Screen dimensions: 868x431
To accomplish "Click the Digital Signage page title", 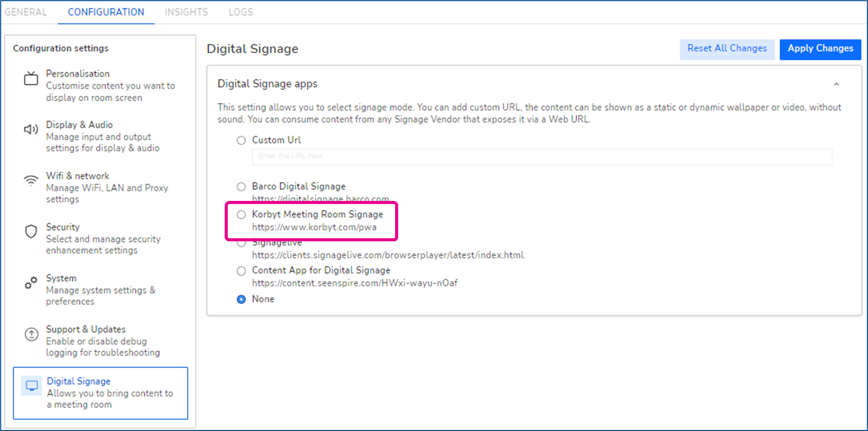I will (x=252, y=49).
